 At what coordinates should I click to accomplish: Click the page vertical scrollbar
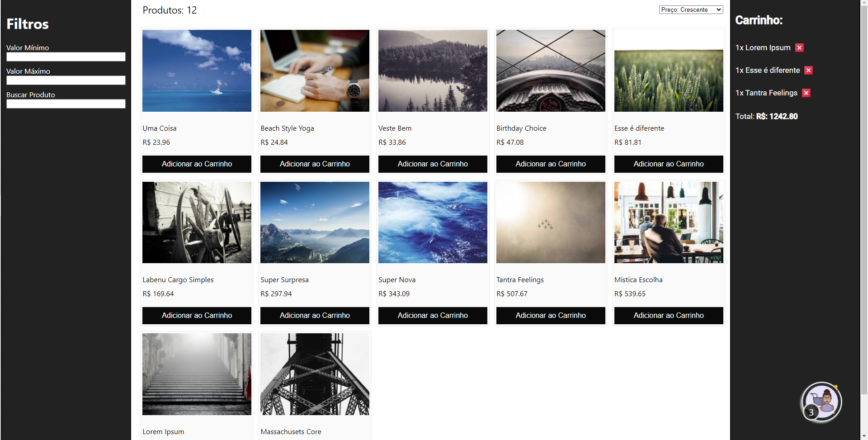click(x=864, y=220)
